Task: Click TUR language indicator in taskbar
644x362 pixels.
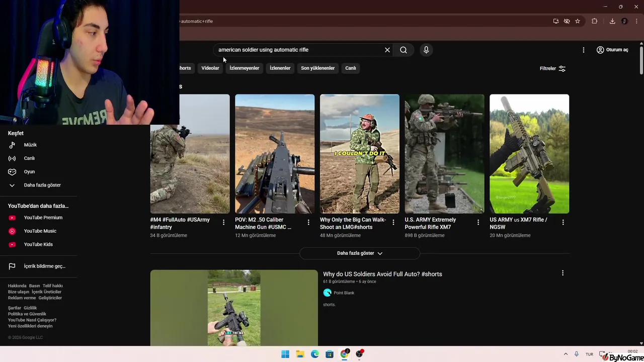Action: pos(589,354)
